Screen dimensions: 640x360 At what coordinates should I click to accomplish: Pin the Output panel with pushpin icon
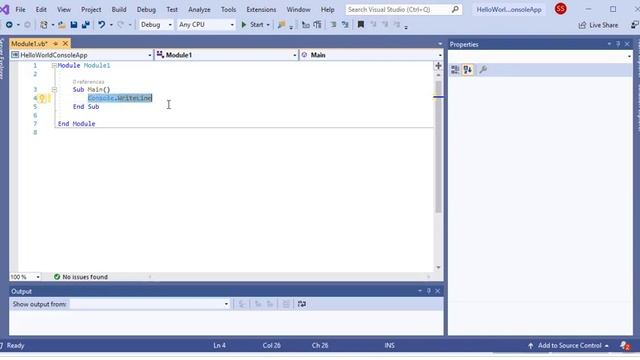tap(429, 291)
